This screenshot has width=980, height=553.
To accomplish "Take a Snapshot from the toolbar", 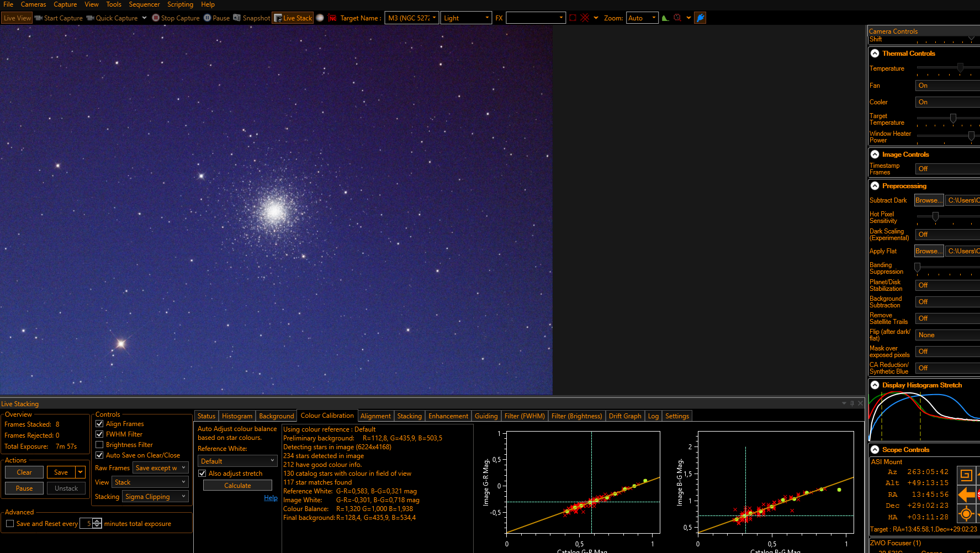I will [252, 18].
